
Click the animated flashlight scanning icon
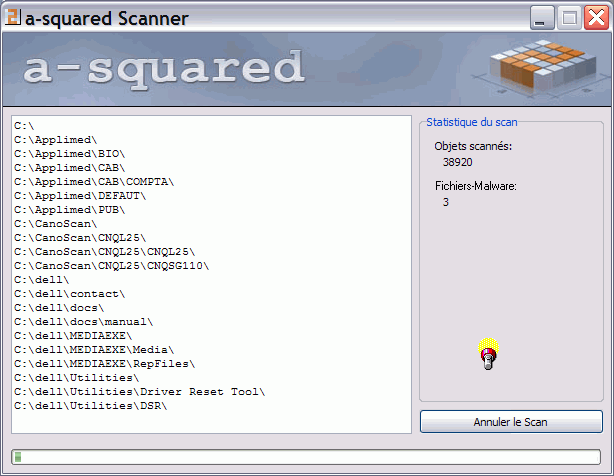tap(488, 354)
